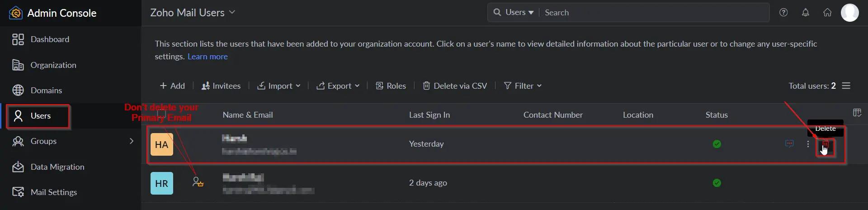Go to home via the house icon

827,13
